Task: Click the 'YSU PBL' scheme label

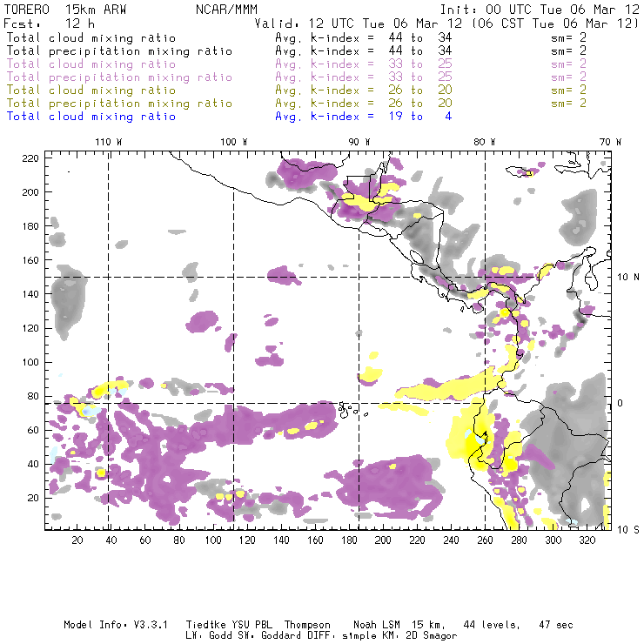Action: tap(252, 625)
